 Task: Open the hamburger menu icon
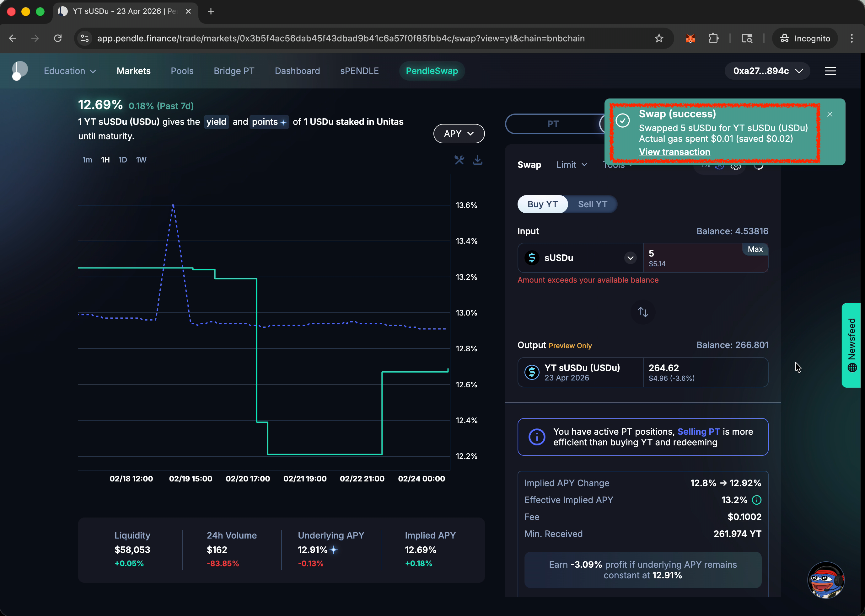(830, 71)
